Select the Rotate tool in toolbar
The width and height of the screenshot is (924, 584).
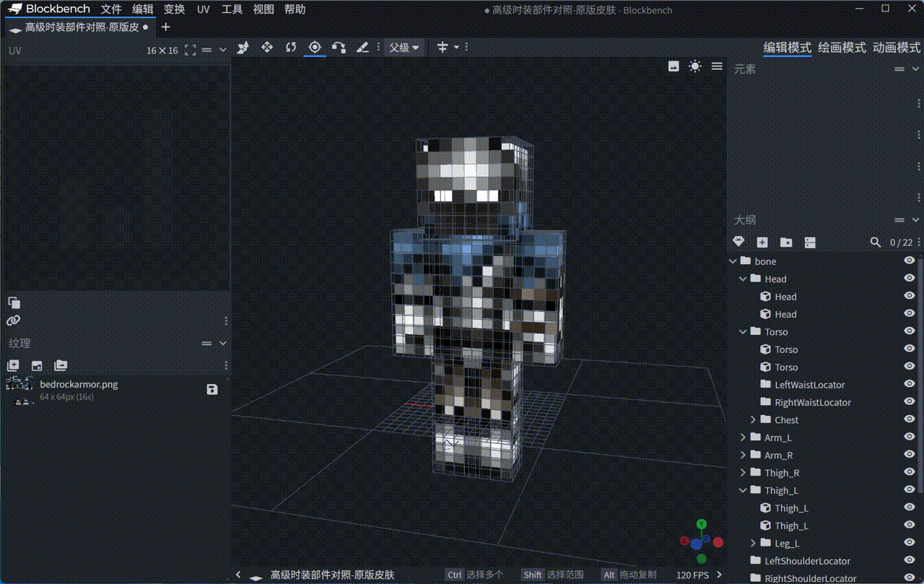point(291,47)
